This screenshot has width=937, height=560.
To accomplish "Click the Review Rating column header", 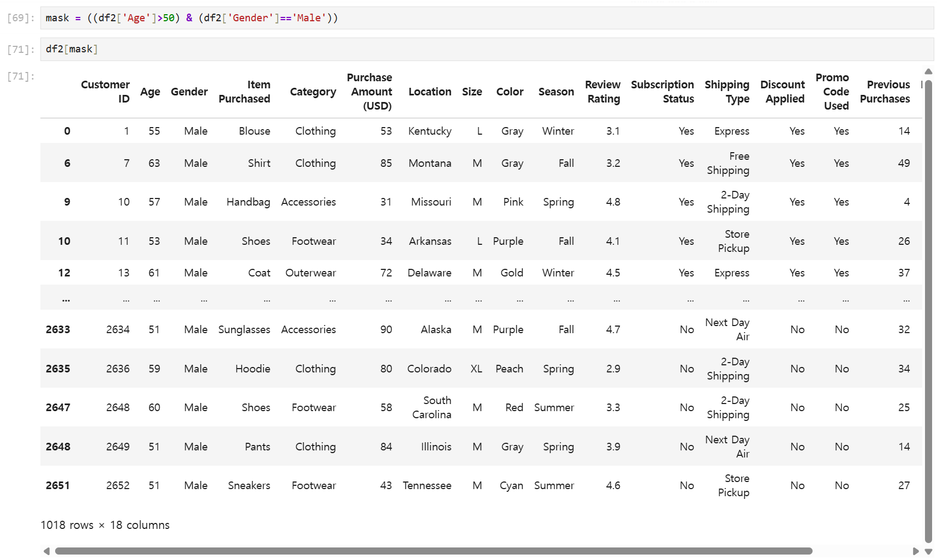I will 603,92.
